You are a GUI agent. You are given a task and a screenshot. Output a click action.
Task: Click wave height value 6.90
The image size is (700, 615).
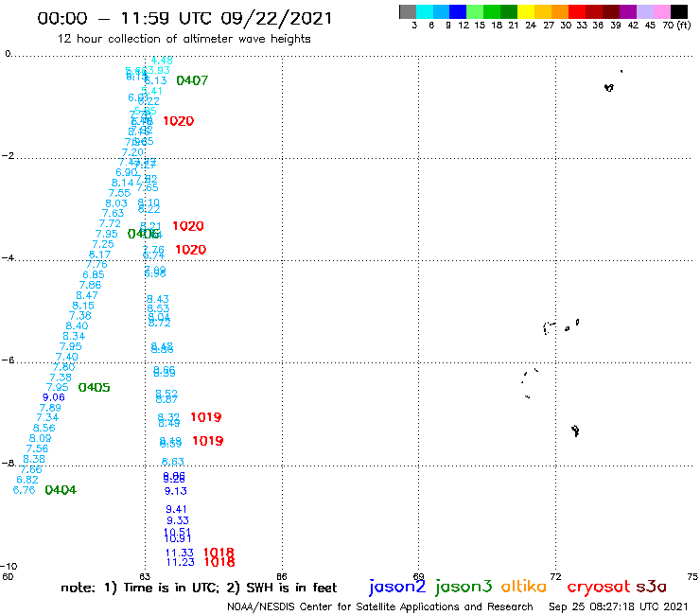pos(127,172)
